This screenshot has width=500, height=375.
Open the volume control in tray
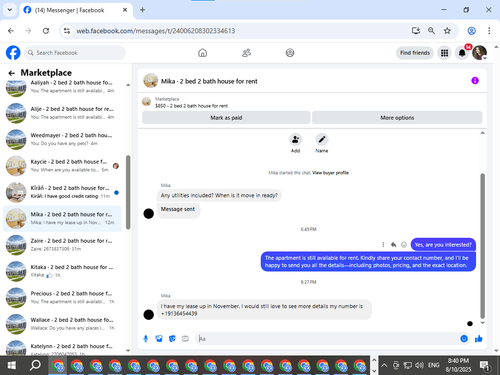[419, 365]
